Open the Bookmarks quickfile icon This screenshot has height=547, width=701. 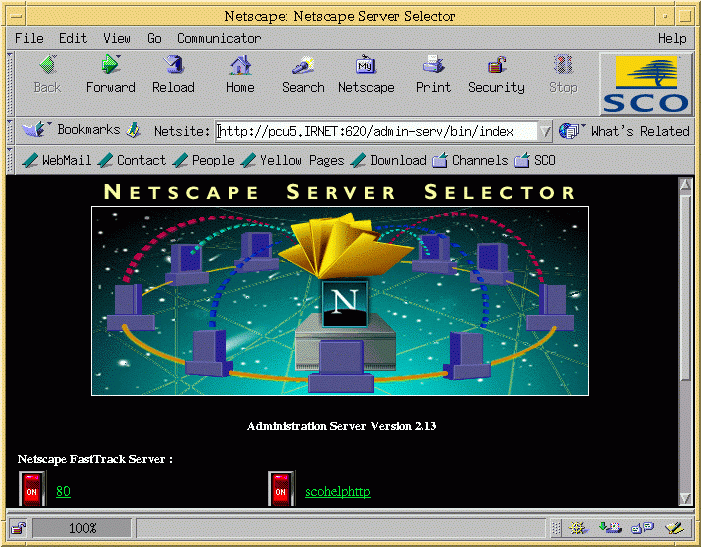tap(34, 130)
